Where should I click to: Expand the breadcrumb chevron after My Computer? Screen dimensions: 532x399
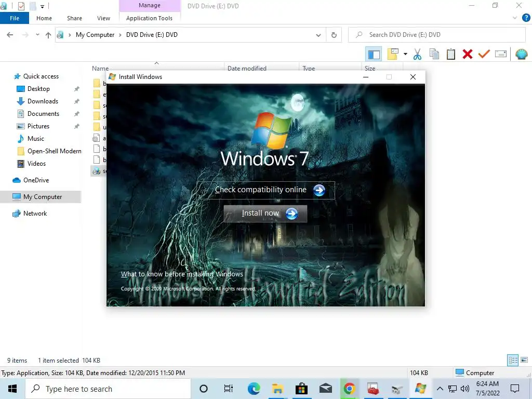point(120,35)
